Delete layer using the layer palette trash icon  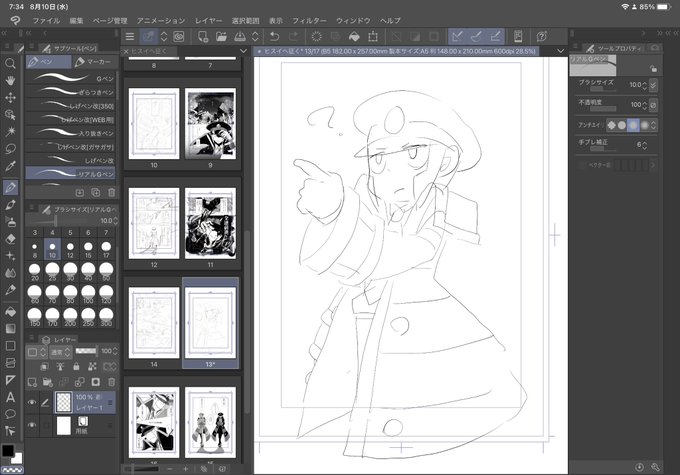click(x=111, y=382)
